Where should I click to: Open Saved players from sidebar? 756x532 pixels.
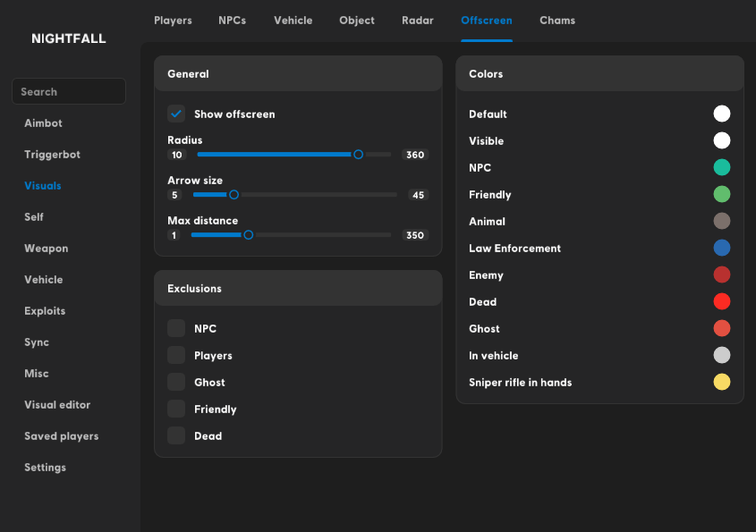[x=61, y=436]
